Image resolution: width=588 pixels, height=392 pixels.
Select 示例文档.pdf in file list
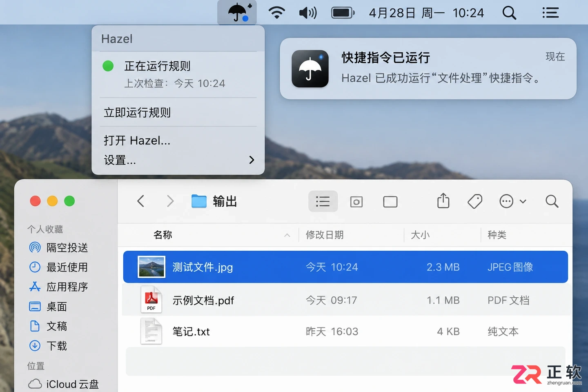(345, 300)
